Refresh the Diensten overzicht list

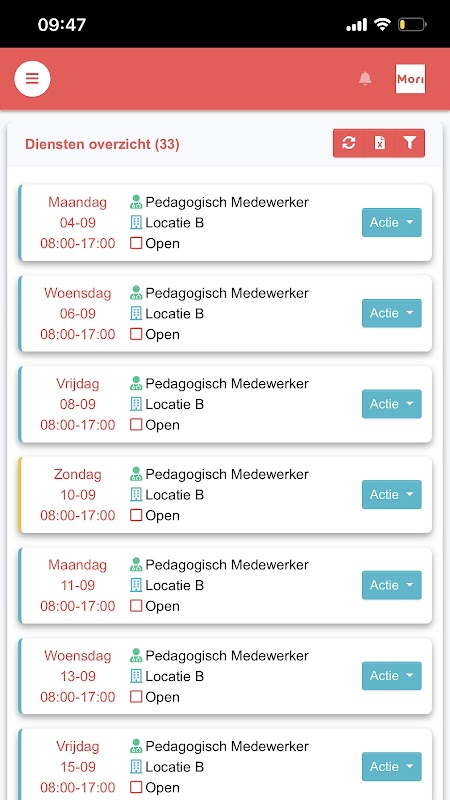[348, 143]
